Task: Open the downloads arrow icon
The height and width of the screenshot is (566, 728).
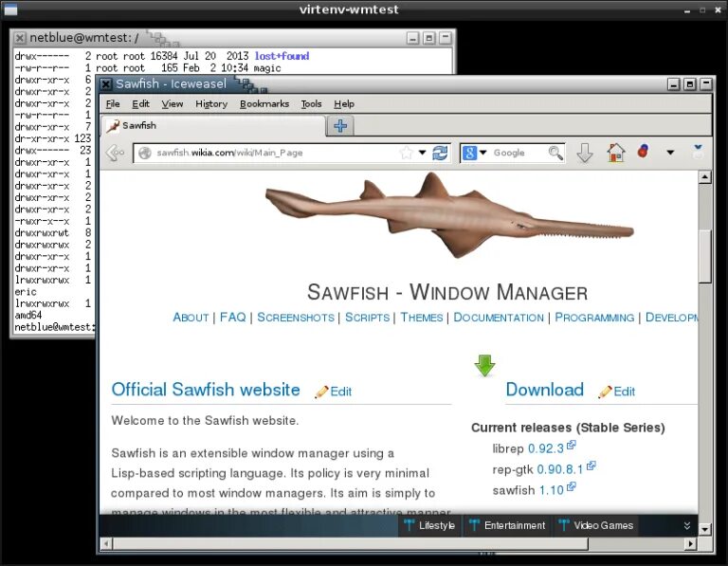Action: [x=585, y=153]
